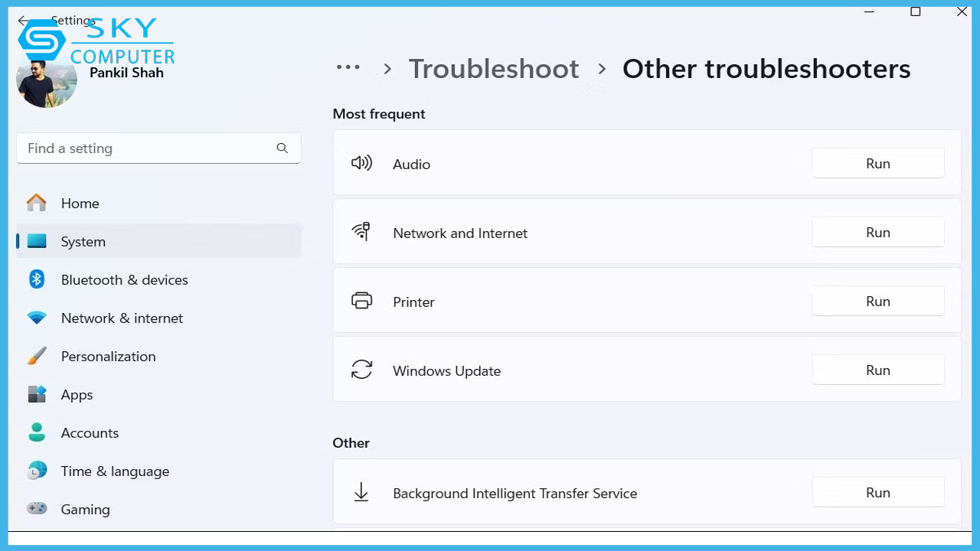
Task: Click the Other troubleshooters page title
Action: (x=766, y=69)
